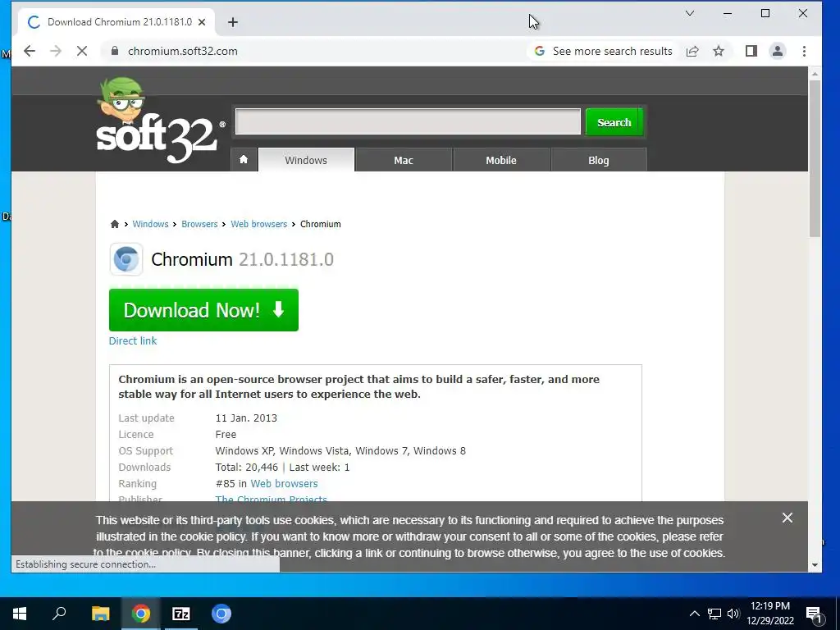Open the home icon navigation tab
The image size is (840, 630).
tap(244, 160)
